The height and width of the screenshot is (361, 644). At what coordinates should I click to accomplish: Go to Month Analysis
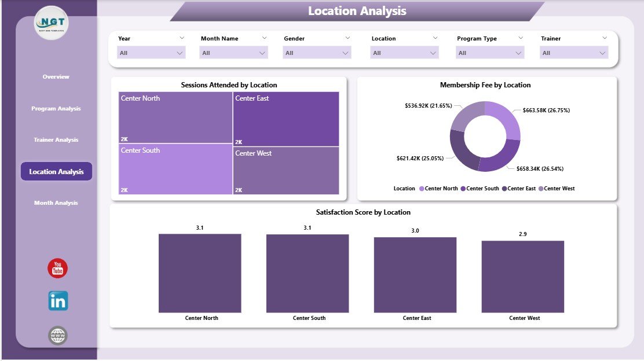(56, 202)
